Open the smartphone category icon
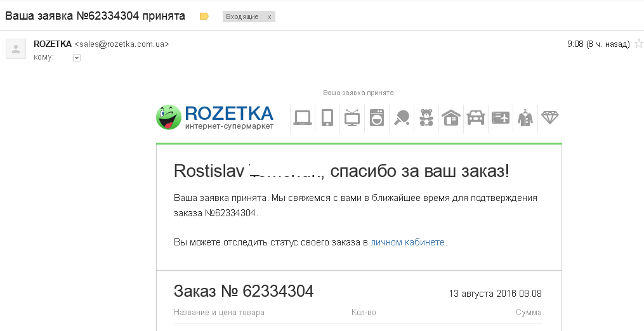This screenshot has height=331, width=644. click(327, 118)
